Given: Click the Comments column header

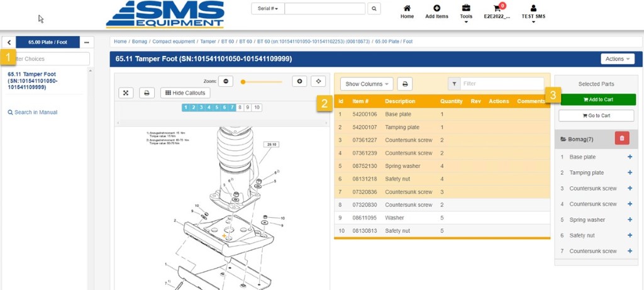Looking at the screenshot, I should pyautogui.click(x=531, y=101).
